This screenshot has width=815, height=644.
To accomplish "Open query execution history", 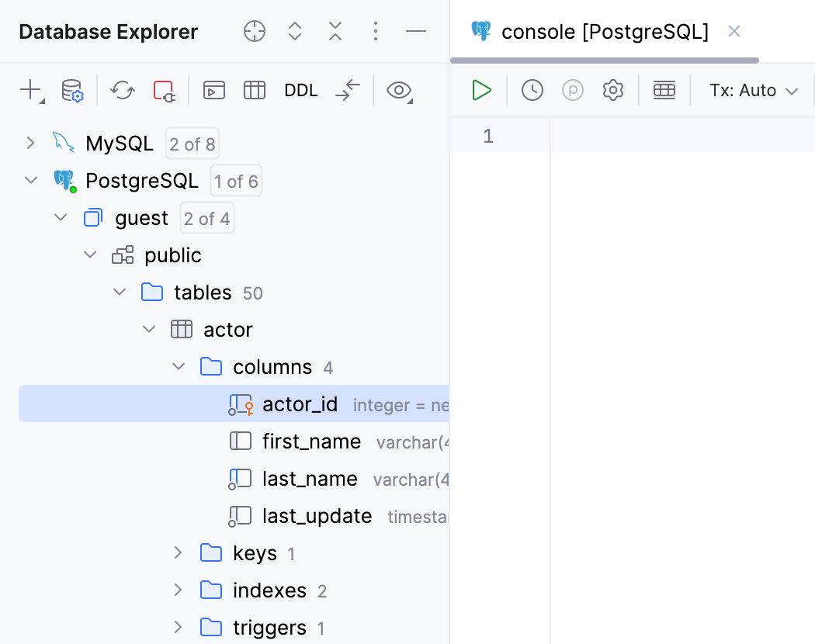I will 532,90.
